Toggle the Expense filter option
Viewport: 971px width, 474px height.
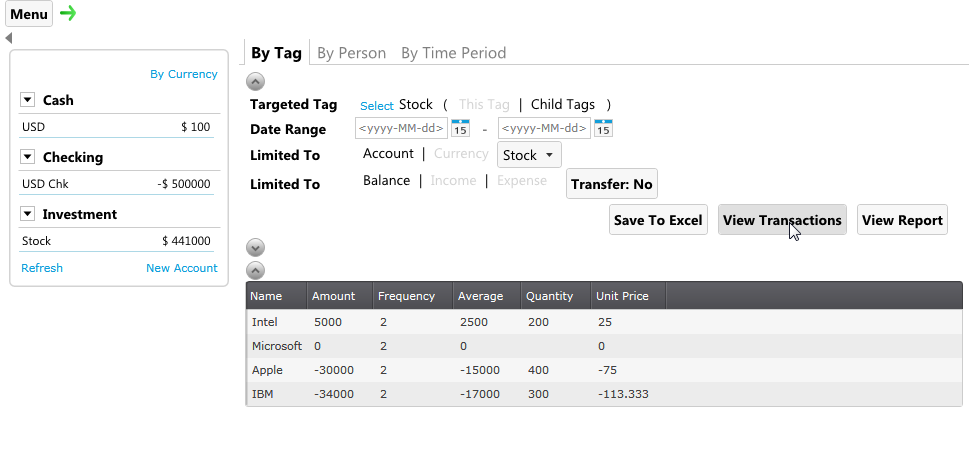[522, 180]
